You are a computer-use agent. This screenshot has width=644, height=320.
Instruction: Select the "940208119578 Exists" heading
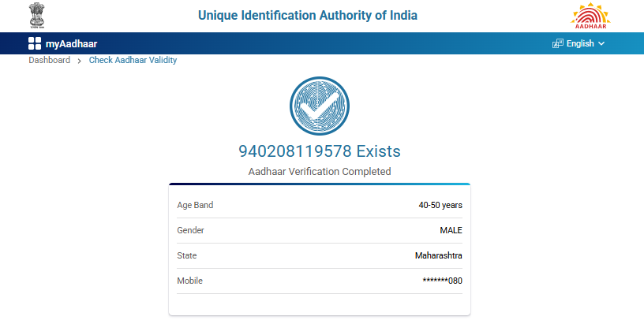(320, 151)
